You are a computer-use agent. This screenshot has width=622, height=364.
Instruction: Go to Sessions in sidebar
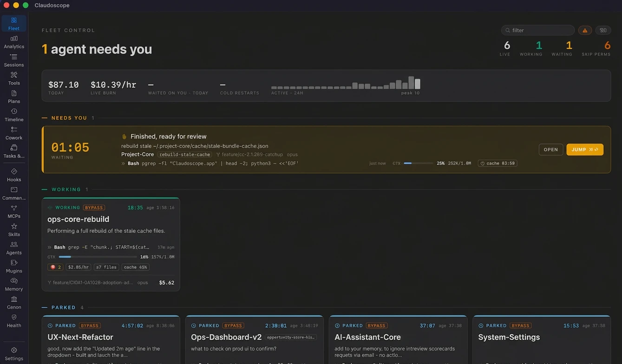click(x=14, y=60)
